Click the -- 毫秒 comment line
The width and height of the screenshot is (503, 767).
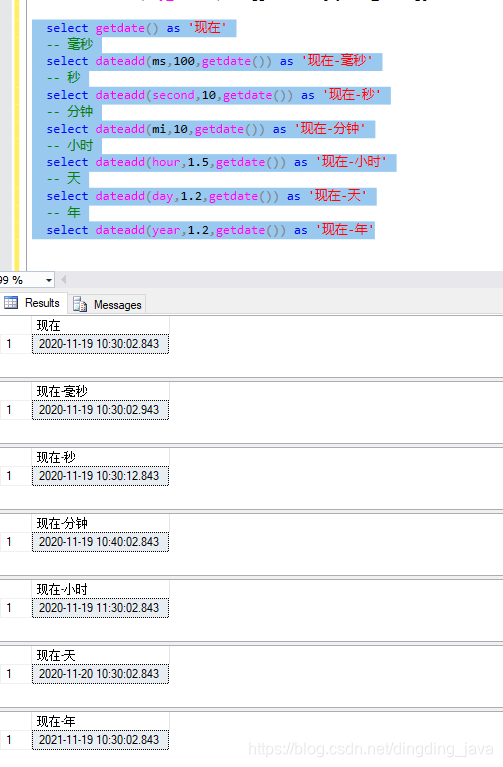point(69,45)
